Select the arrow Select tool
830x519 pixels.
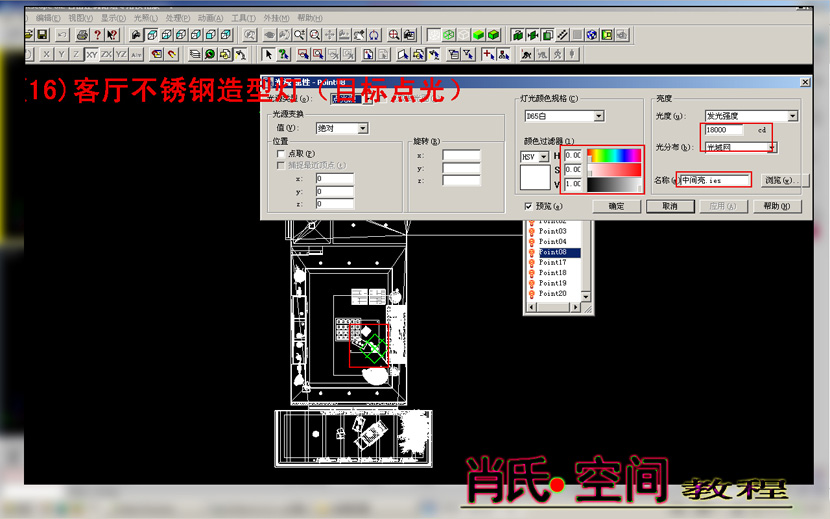coord(268,54)
